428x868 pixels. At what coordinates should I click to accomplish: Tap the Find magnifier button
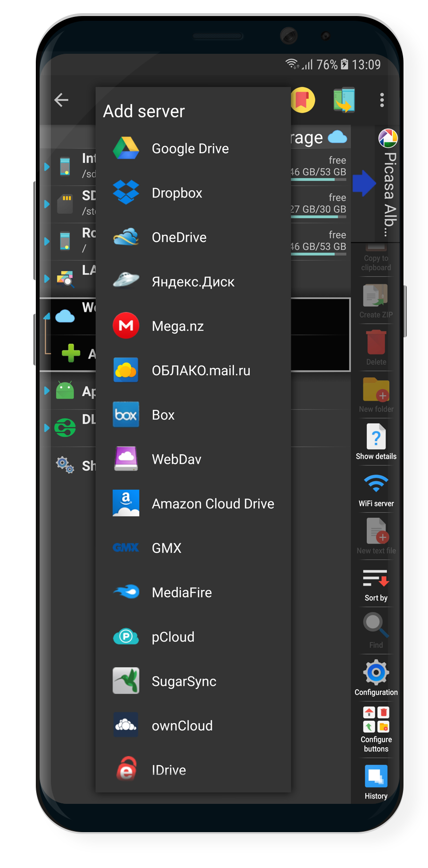376,631
